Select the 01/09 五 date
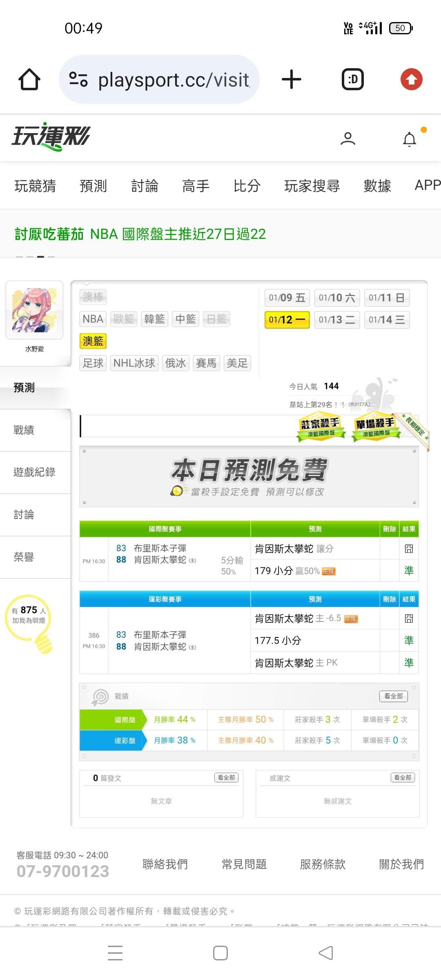441x980 pixels. tap(287, 298)
